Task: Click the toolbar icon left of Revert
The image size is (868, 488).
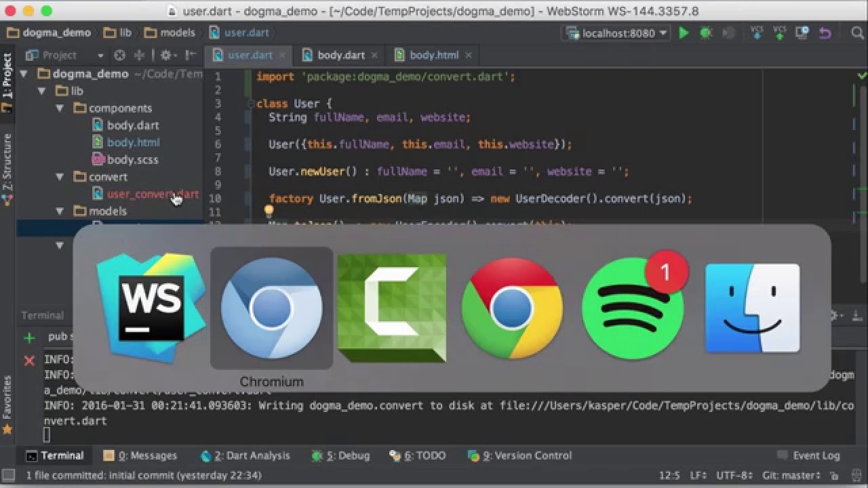Action: (x=803, y=33)
